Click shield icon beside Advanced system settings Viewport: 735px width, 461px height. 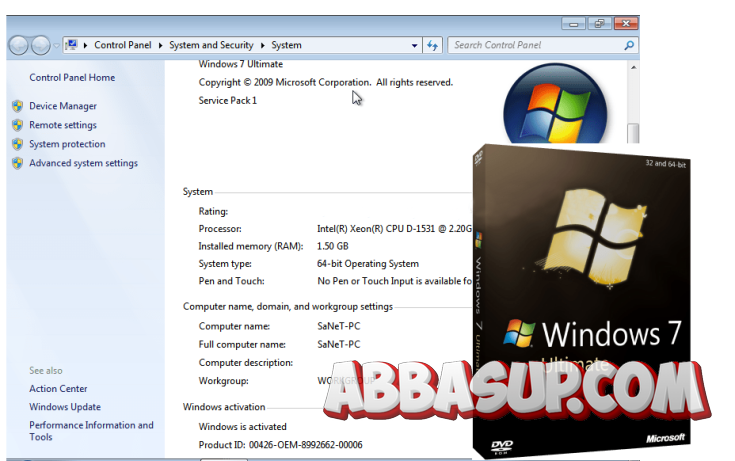tap(17, 163)
